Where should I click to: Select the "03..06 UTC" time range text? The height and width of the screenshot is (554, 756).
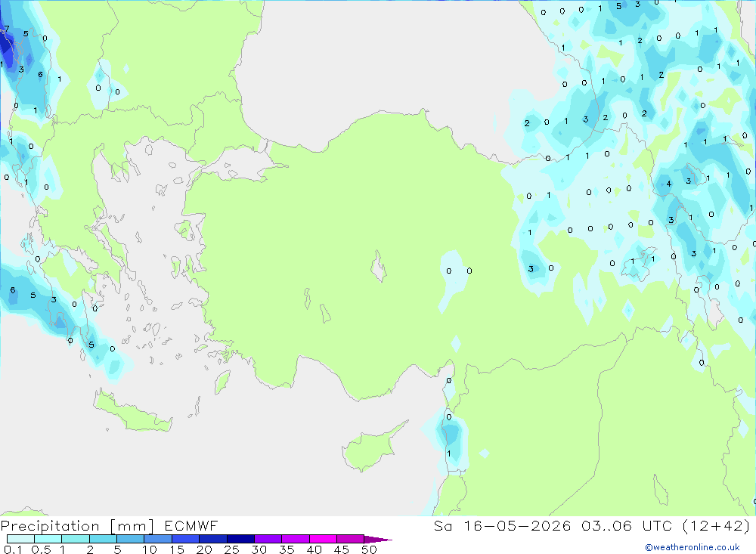point(626,526)
